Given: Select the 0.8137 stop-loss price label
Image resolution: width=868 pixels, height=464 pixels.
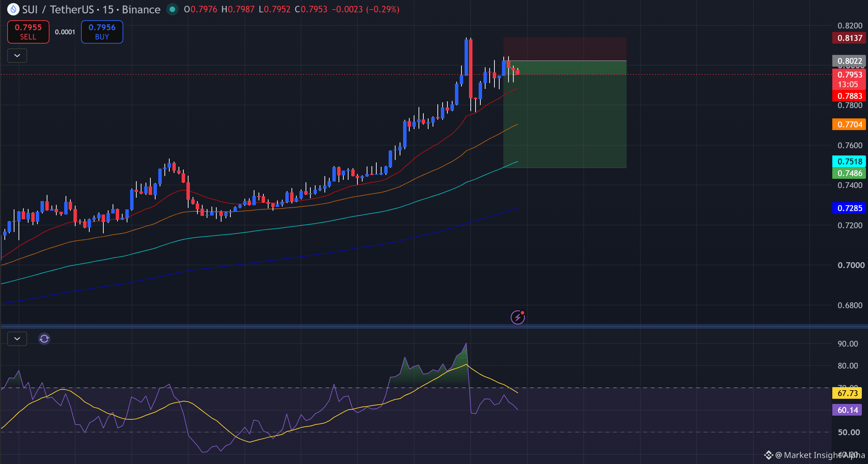Looking at the screenshot, I should click(849, 38).
